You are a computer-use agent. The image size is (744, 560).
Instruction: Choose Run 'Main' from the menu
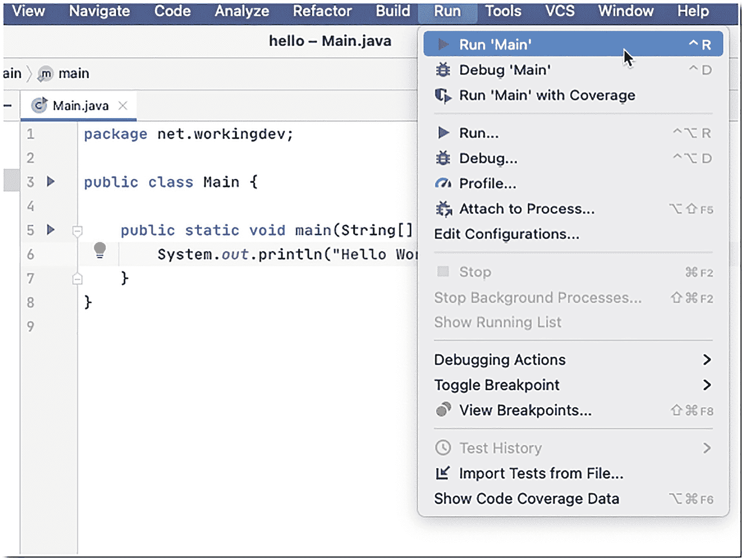[573, 44]
